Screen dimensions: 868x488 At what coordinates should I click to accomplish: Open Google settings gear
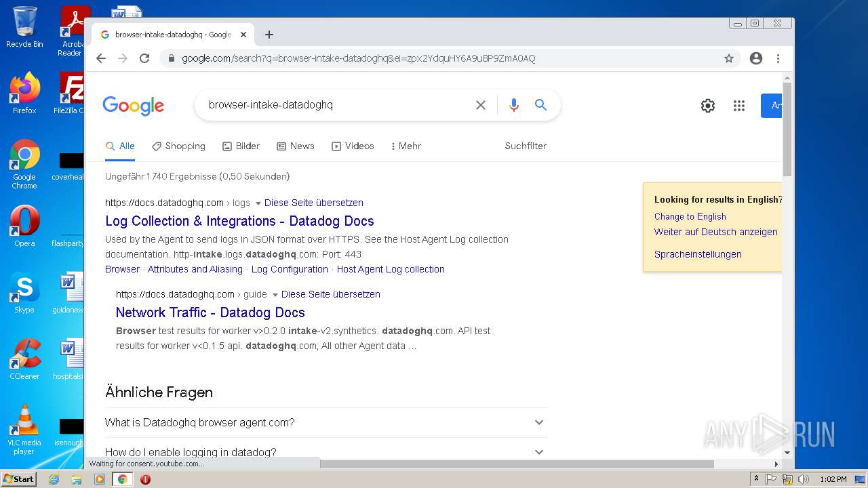[x=708, y=105]
